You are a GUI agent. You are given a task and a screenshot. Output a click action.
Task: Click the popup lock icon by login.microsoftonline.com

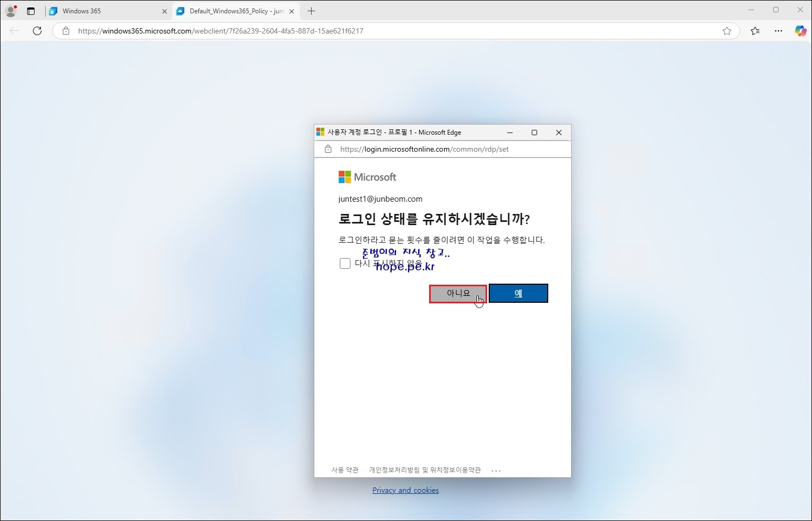328,149
